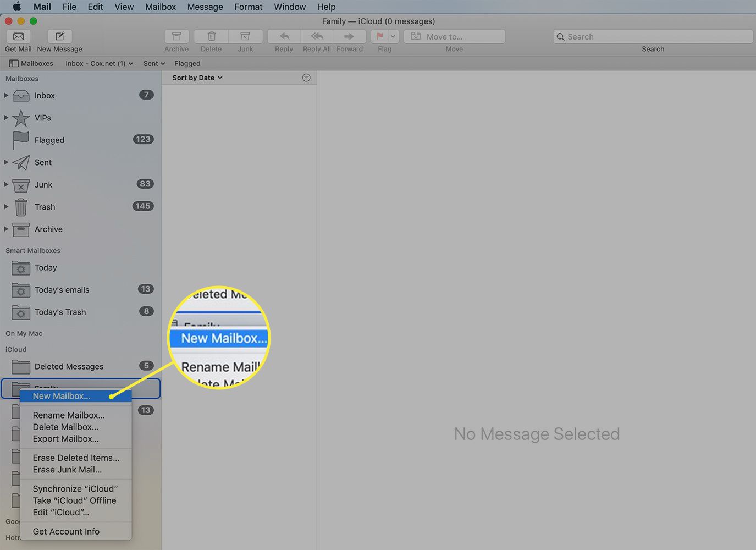Click the Junk toolbar icon

point(245,36)
